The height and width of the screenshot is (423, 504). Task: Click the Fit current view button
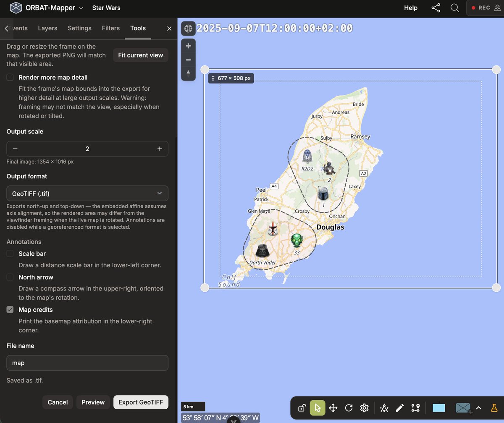click(x=140, y=55)
